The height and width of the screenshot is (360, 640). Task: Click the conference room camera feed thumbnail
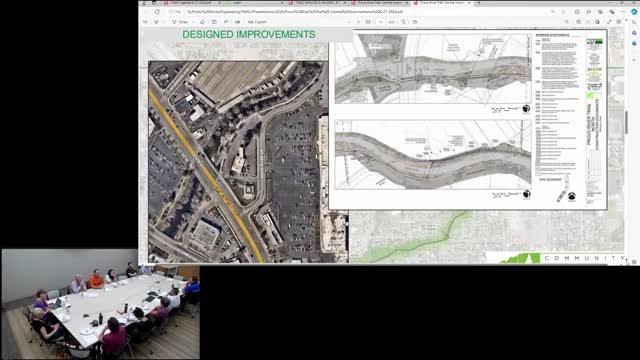tap(100, 304)
